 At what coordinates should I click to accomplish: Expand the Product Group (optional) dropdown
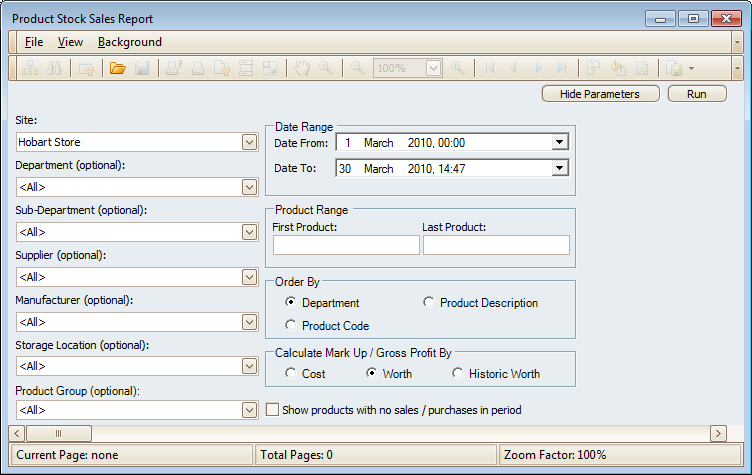coord(249,410)
